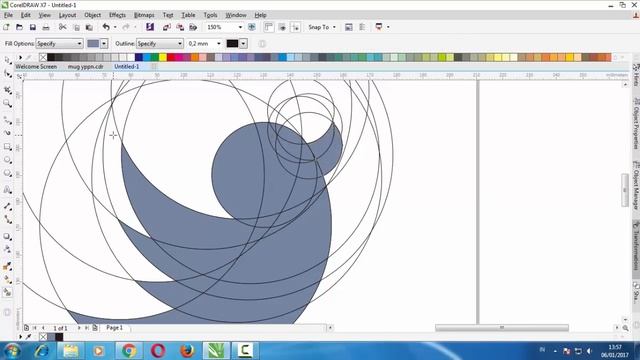Open the Object menu

92,15
